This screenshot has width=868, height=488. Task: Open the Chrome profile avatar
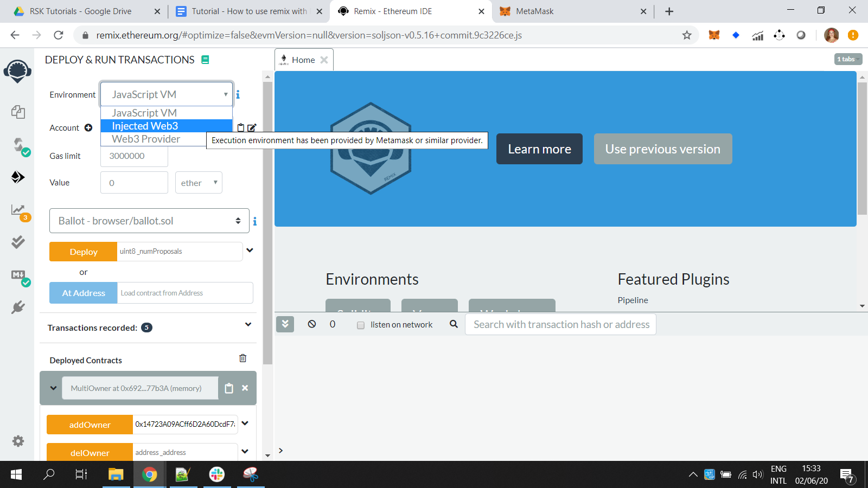click(831, 35)
